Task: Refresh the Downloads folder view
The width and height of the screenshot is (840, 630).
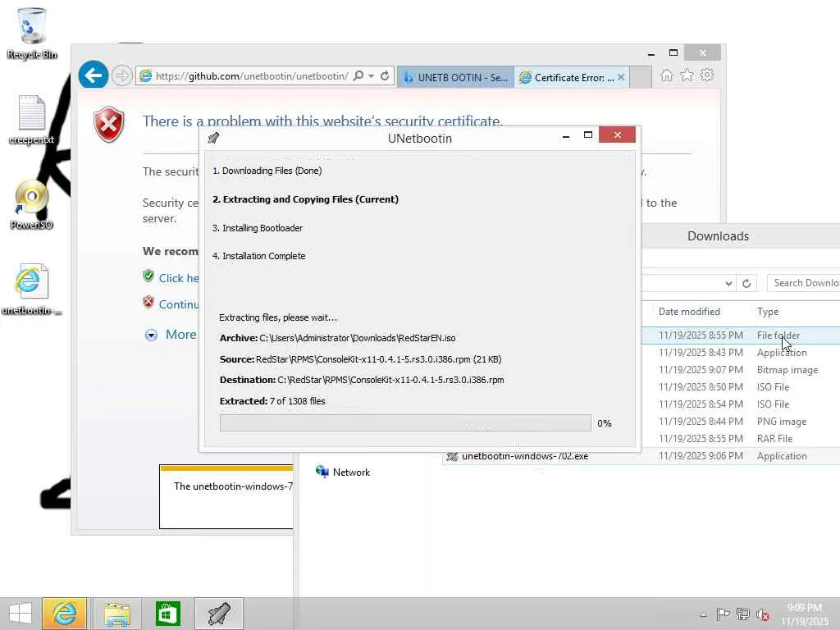Action: (x=746, y=283)
